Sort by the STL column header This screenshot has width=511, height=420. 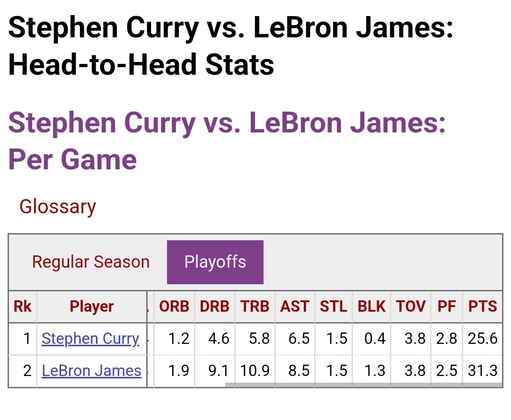pos(334,306)
